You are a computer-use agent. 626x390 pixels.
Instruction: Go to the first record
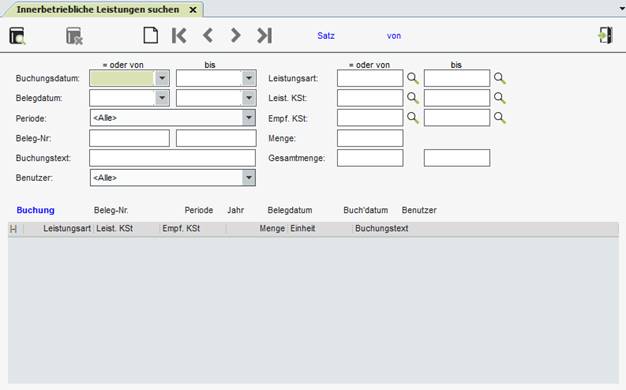coord(179,36)
